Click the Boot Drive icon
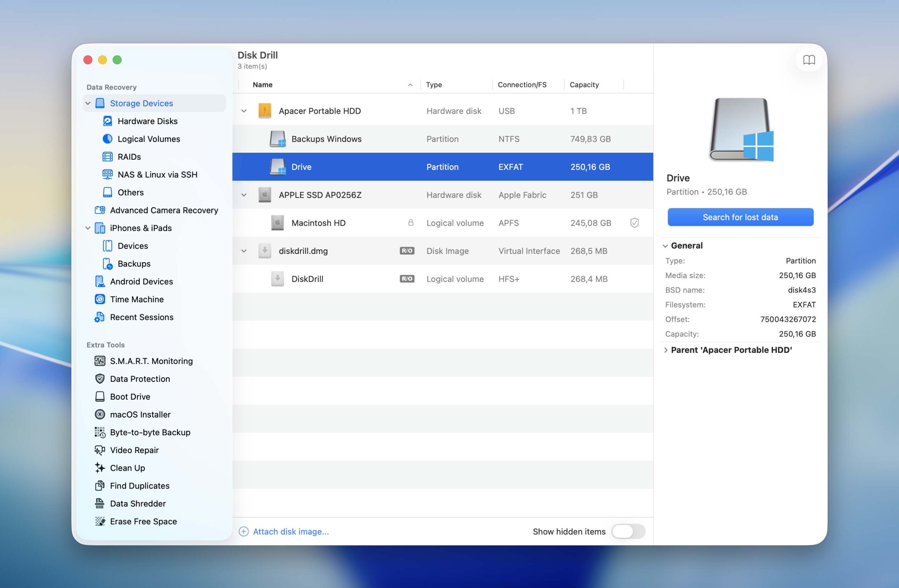899x588 pixels. point(100,397)
